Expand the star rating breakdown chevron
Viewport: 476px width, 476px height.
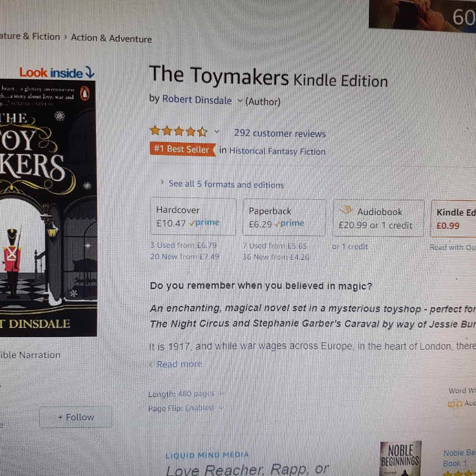pyautogui.click(x=217, y=132)
